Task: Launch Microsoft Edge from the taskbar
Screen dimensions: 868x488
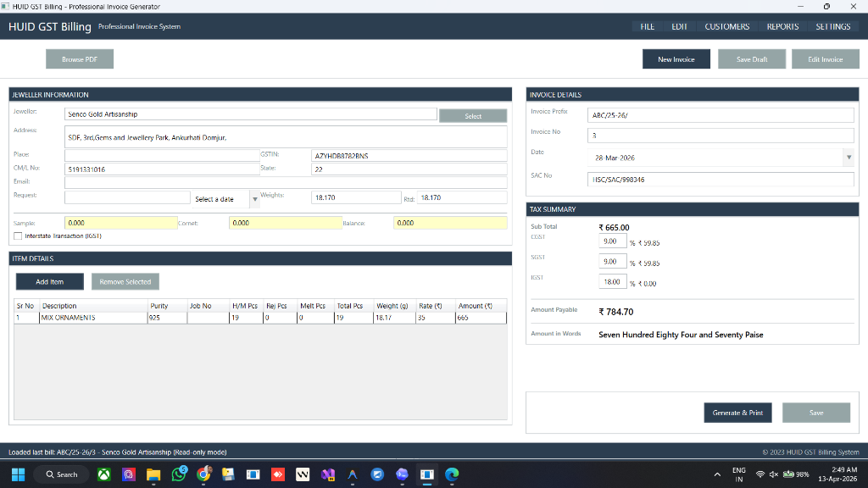Action: [x=450, y=474]
